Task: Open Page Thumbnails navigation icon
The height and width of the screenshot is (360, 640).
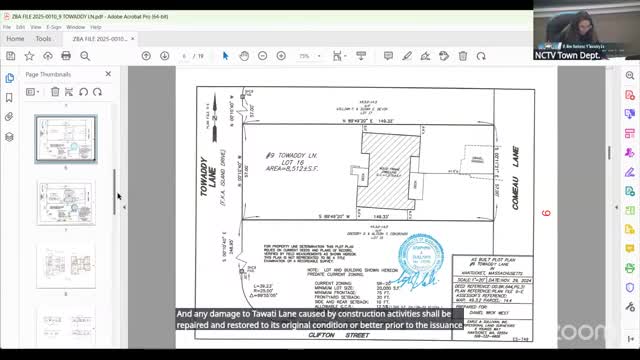Action: point(9,78)
